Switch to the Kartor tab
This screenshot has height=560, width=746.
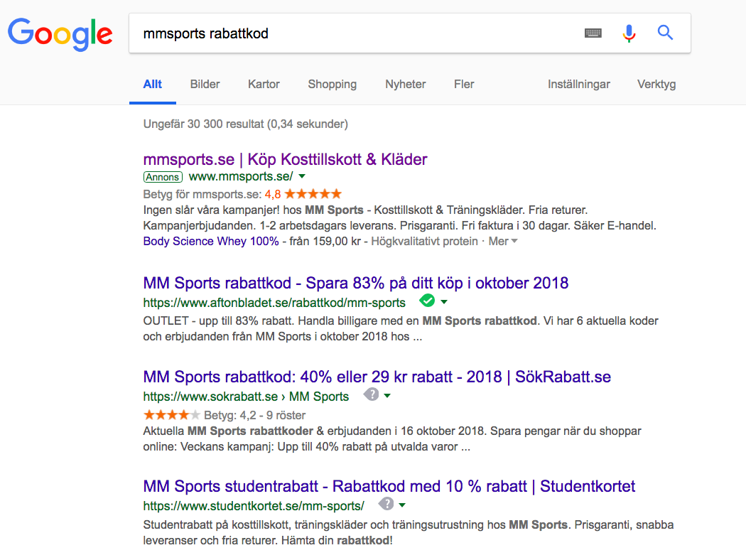coord(264,85)
